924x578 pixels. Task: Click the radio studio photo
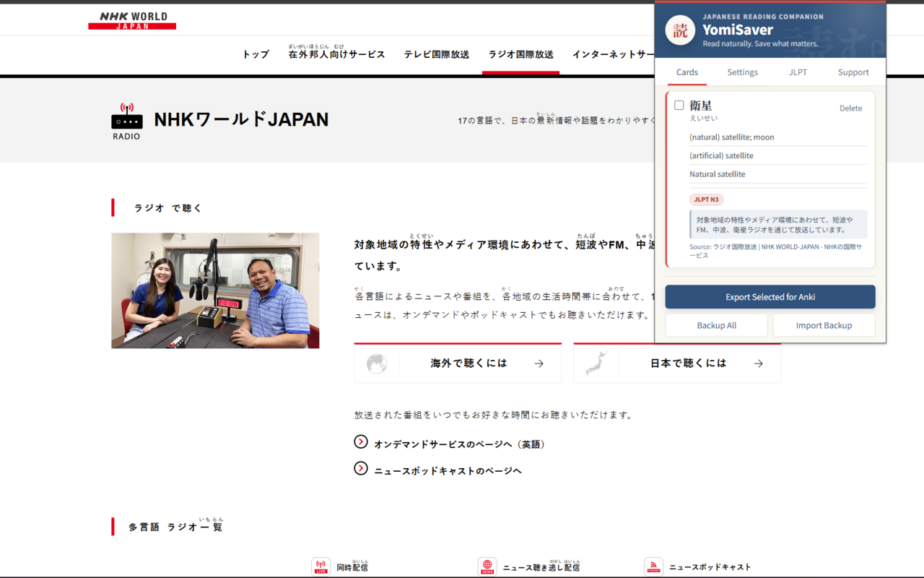[215, 290]
